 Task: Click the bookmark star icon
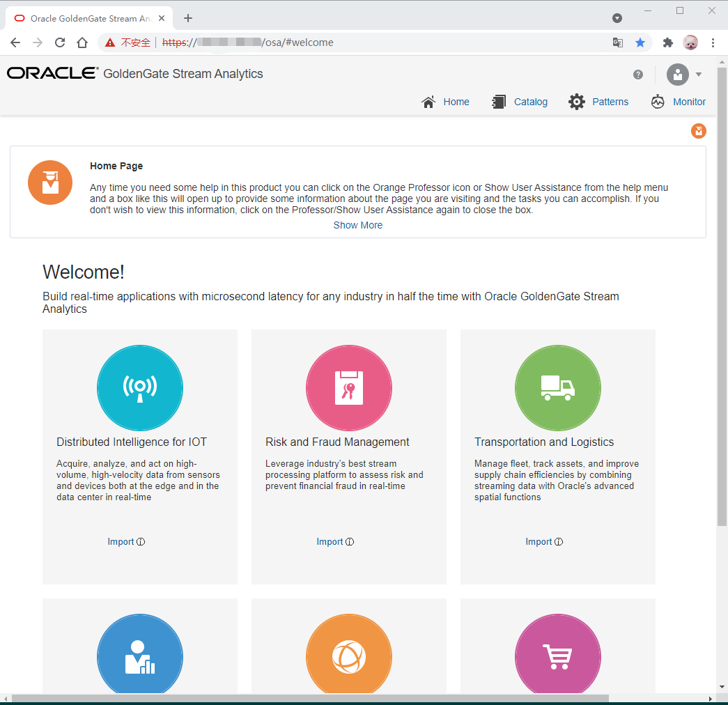click(x=640, y=42)
